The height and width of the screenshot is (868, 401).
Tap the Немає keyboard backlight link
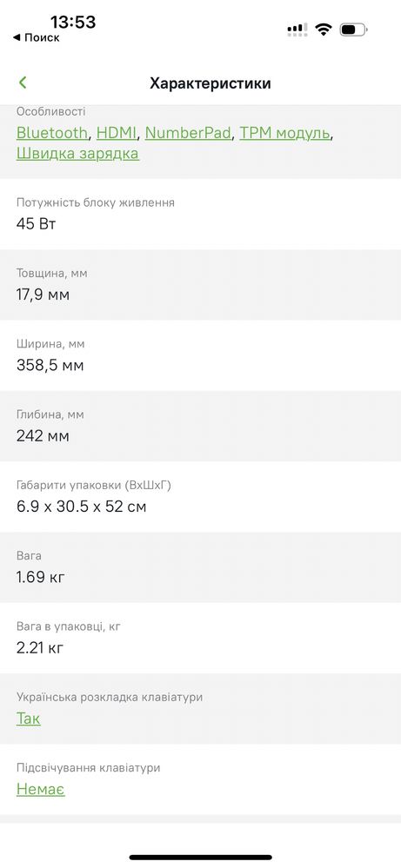[40, 789]
